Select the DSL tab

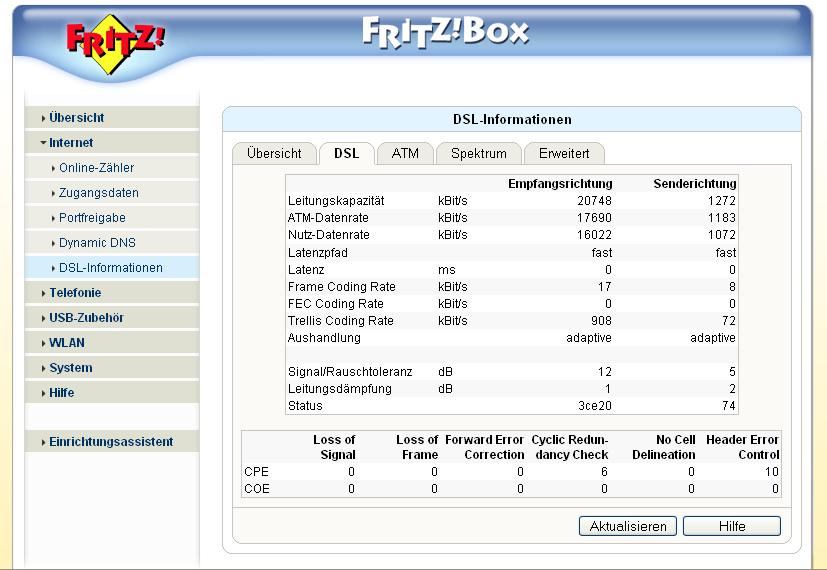347,153
